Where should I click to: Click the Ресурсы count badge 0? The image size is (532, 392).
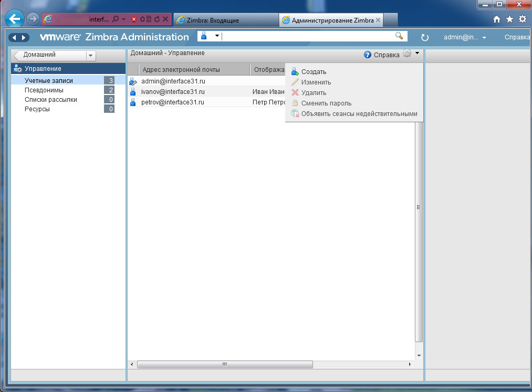pos(109,109)
